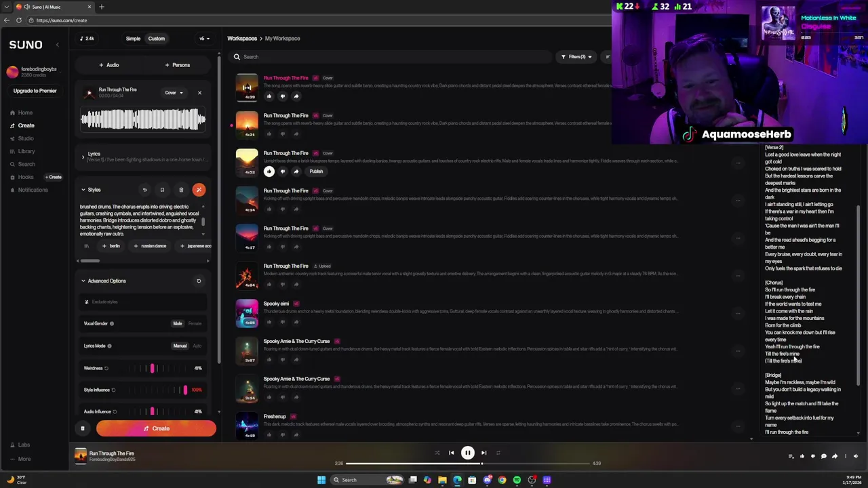
Task: Collapse Advanced Options section
Action: [x=83, y=281]
